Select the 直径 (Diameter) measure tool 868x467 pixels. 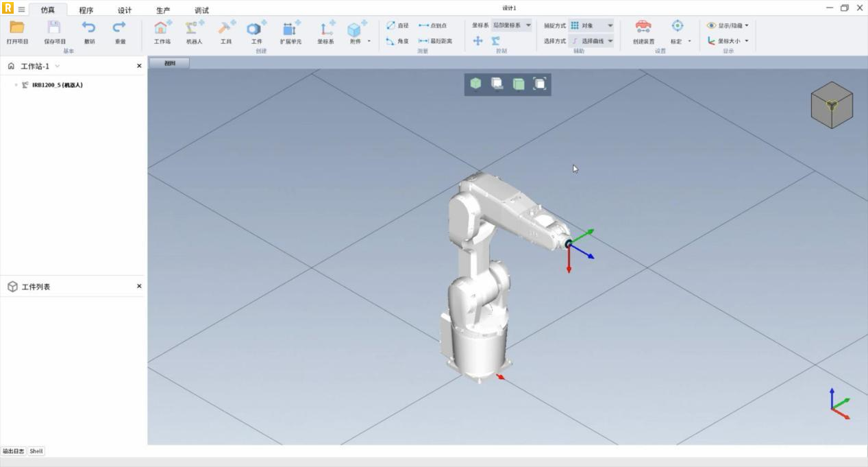pyautogui.click(x=397, y=25)
